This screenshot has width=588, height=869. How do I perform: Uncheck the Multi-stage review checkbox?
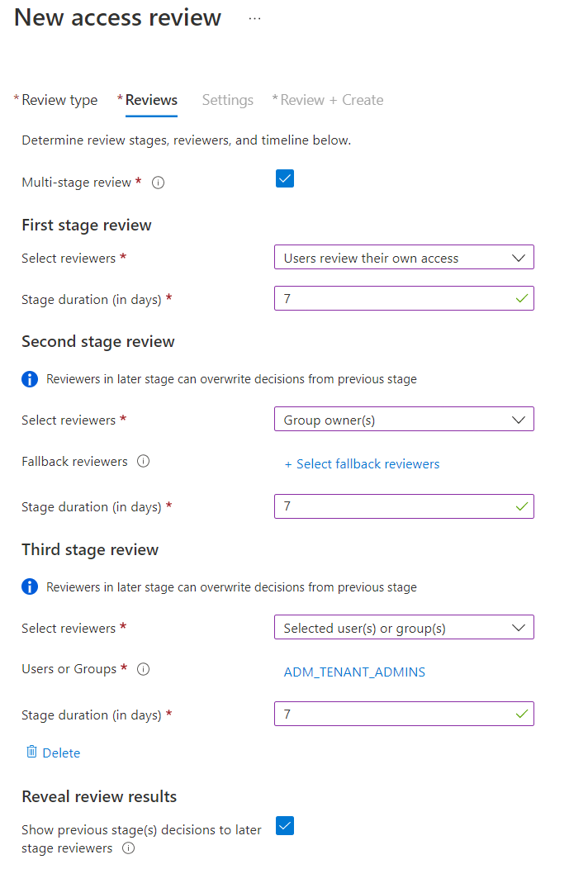[285, 178]
